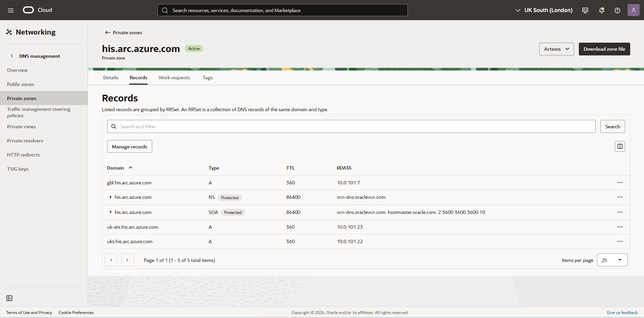The image size is (644, 318).
Task: Expand the NS record for his.arc.azure.com
Action: pyautogui.click(x=111, y=197)
